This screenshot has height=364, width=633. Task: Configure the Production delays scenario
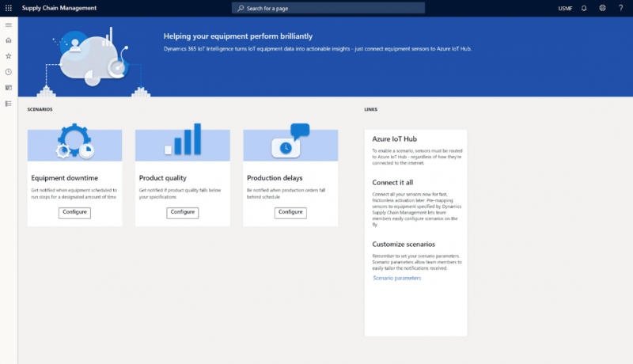[290, 212]
